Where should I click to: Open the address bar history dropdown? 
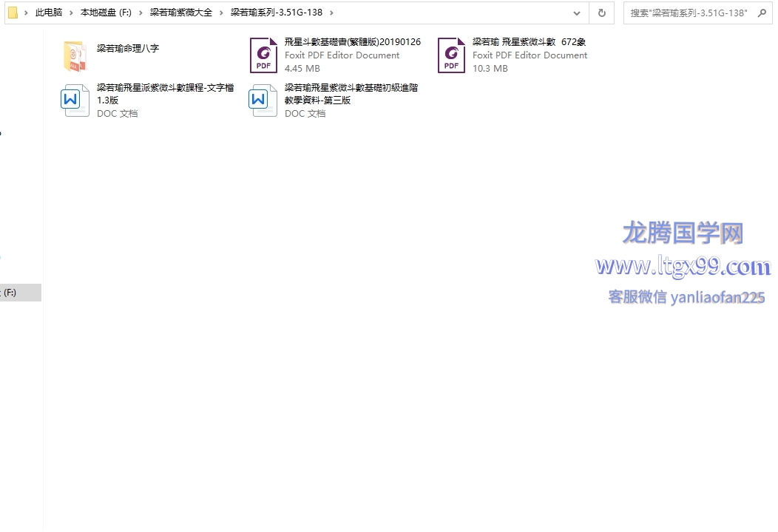point(577,13)
